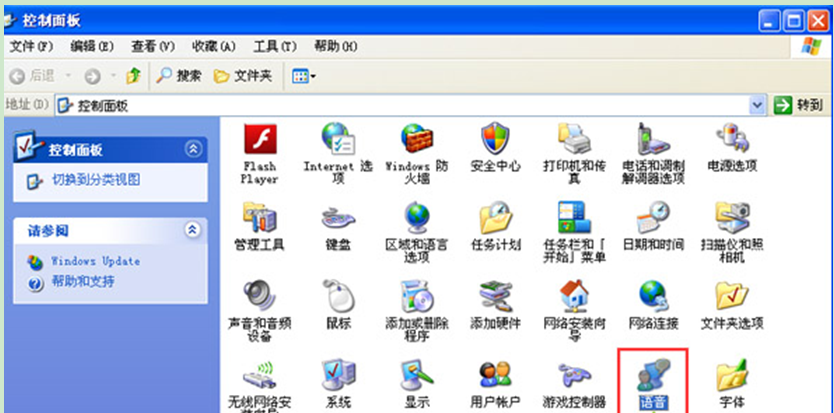Image resolution: width=834 pixels, height=413 pixels.
Task: Click the 切换到分类视图 link
Action: click(x=95, y=180)
